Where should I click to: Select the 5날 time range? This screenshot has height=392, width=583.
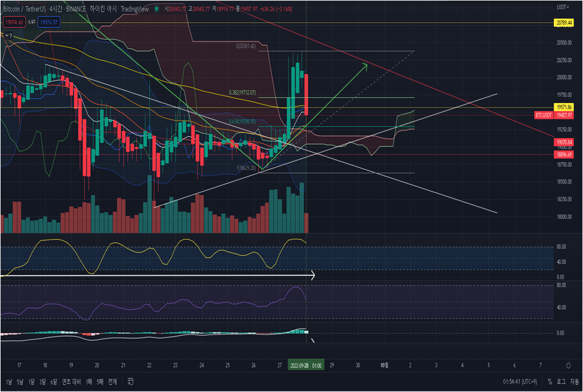coord(20,382)
